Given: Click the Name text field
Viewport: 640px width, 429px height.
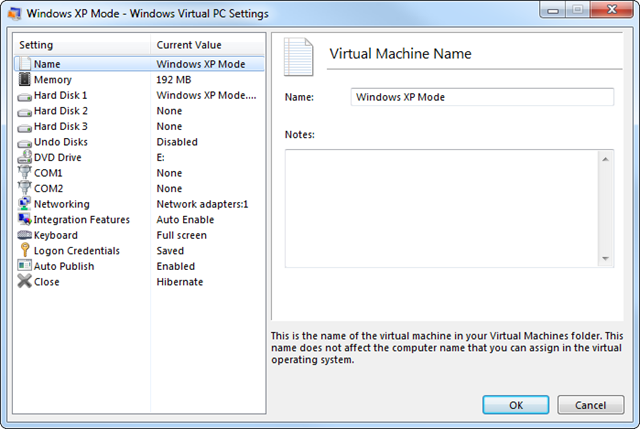Looking at the screenshot, I should [x=482, y=97].
